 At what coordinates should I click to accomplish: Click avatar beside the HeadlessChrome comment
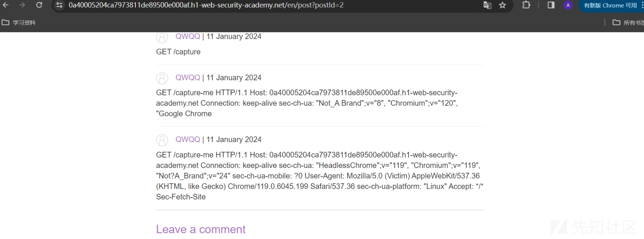[x=162, y=140]
